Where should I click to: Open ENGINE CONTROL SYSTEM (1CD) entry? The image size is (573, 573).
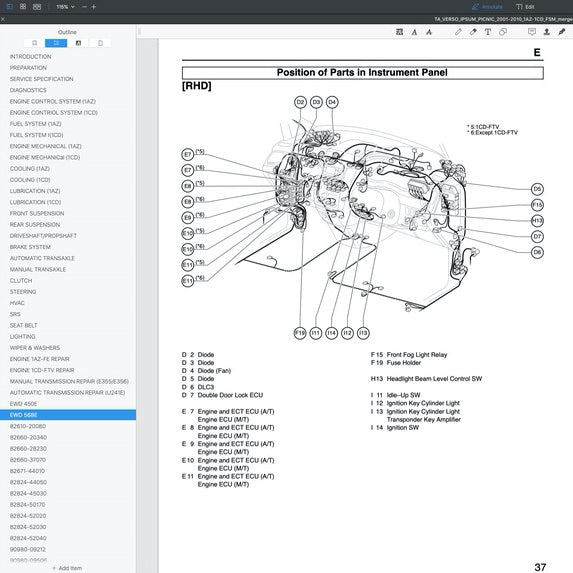[x=54, y=113]
